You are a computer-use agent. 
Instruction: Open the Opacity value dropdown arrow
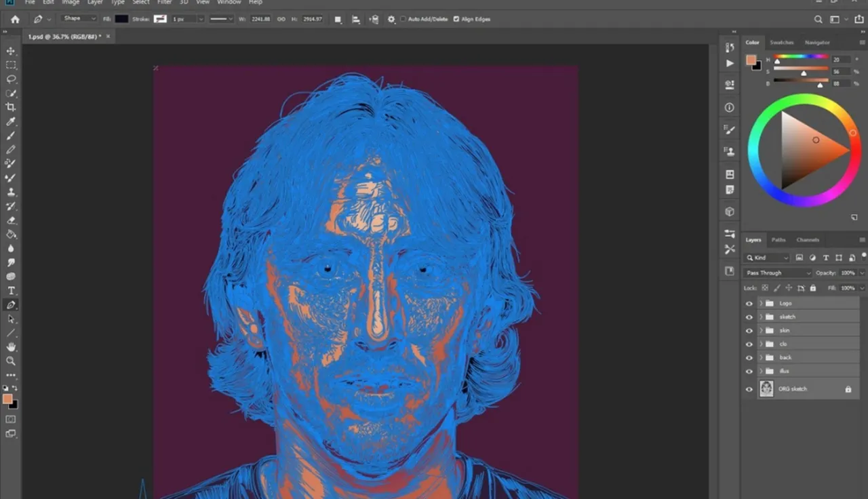(861, 273)
